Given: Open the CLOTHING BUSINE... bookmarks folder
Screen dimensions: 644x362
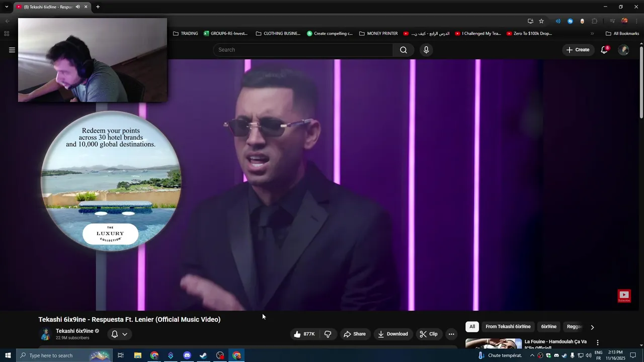Looking at the screenshot, I should [278, 34].
